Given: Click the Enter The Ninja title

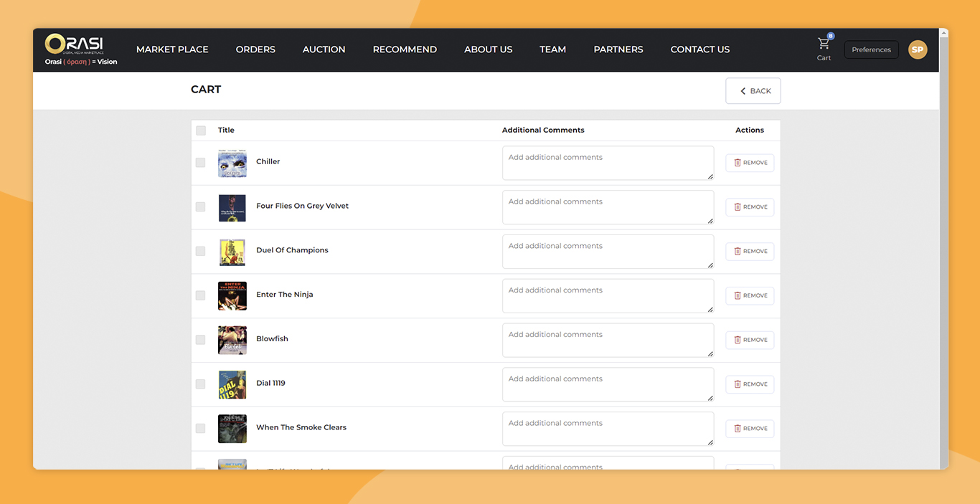Looking at the screenshot, I should tap(285, 295).
